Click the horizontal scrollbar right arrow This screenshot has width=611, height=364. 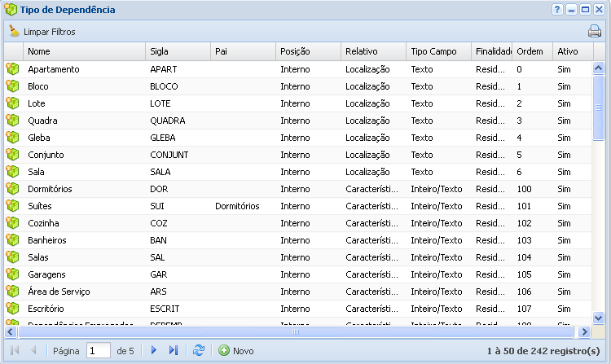click(x=583, y=331)
